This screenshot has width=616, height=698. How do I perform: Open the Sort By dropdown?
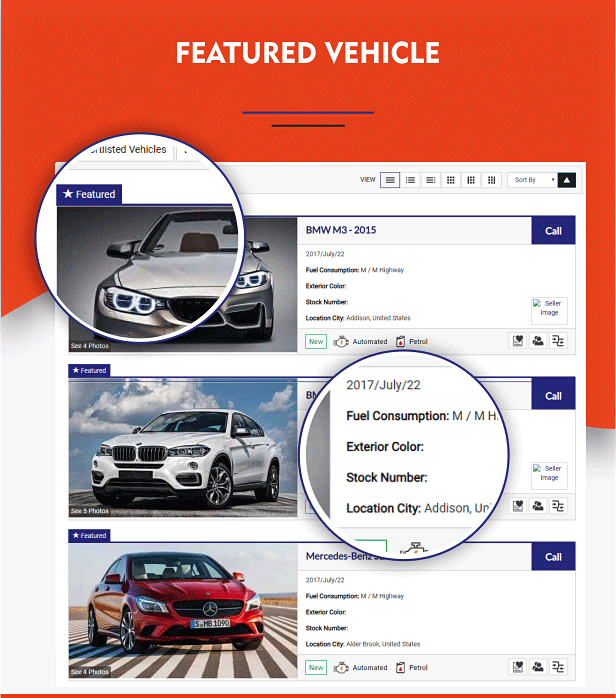tap(532, 180)
